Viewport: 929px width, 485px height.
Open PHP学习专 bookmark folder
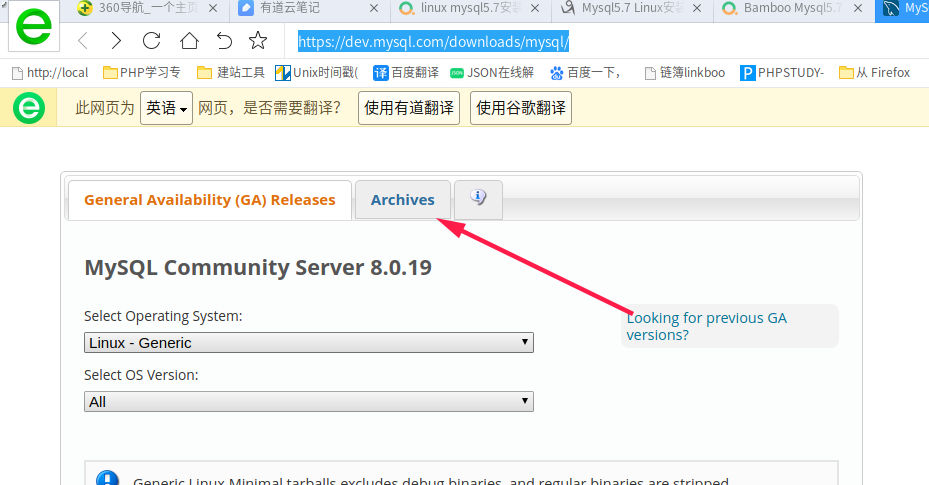pos(142,73)
